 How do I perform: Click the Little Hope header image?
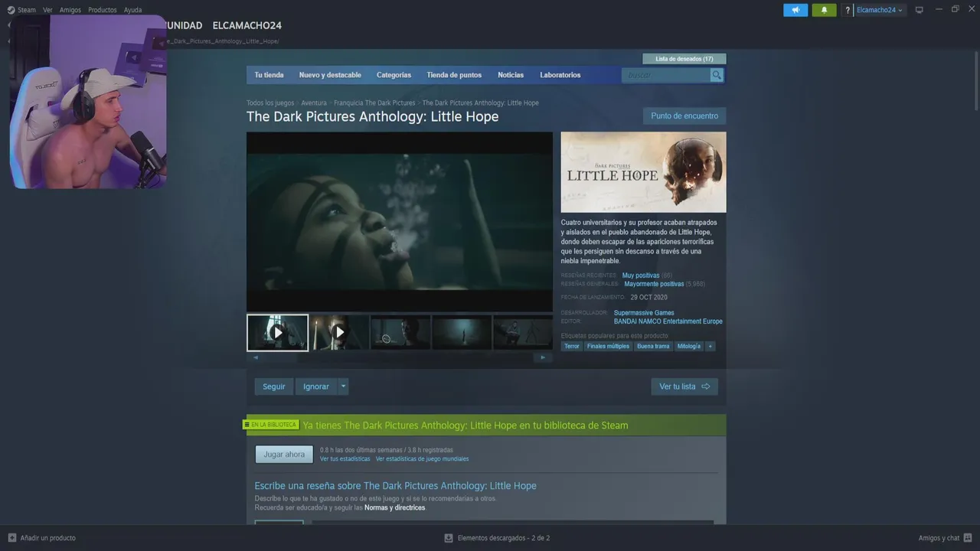[x=643, y=172]
